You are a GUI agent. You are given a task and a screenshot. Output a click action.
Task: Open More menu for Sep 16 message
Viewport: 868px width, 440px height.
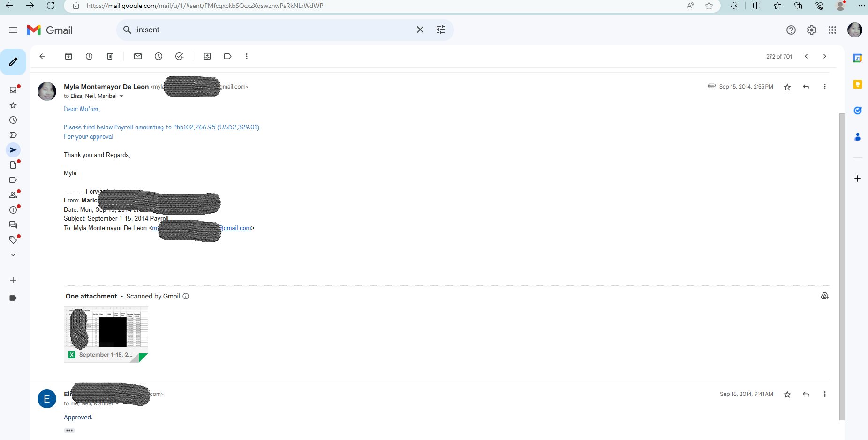tap(825, 395)
